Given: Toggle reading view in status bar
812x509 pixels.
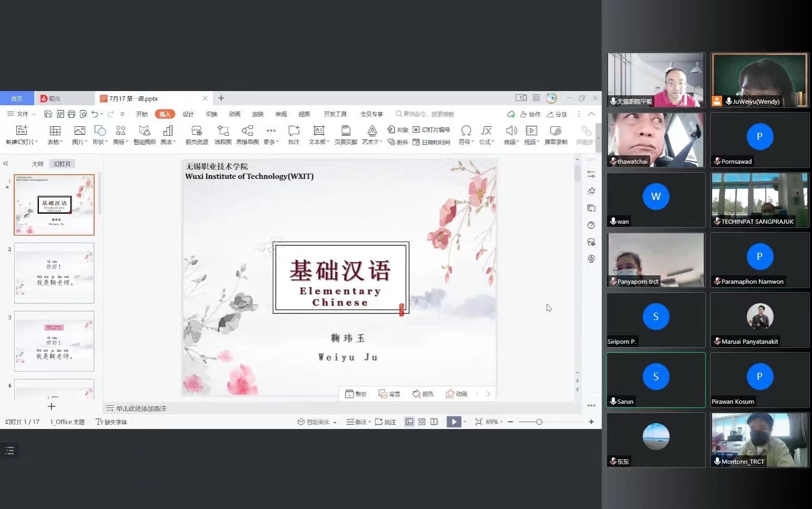Looking at the screenshot, I should pyautogui.click(x=434, y=422).
